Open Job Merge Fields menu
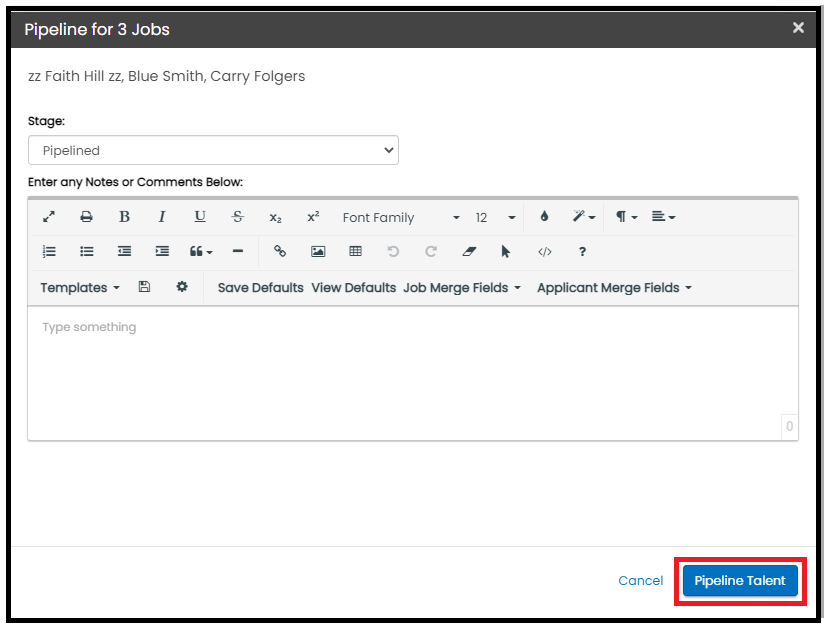The image size is (829, 633). 462,288
